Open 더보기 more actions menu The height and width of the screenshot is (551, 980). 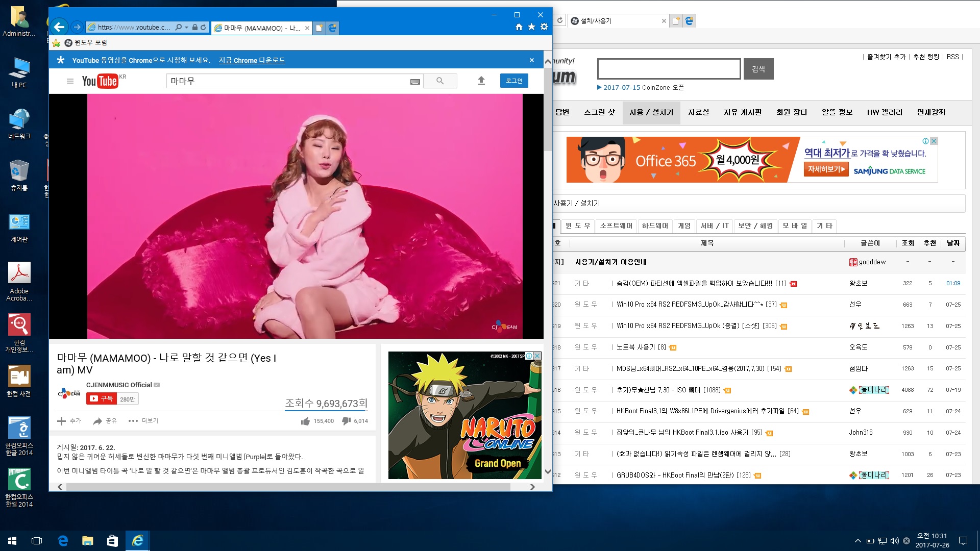point(143,421)
